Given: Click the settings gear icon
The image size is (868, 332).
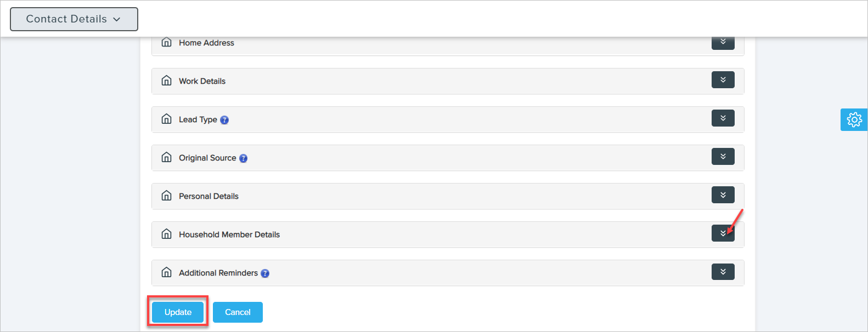Looking at the screenshot, I should (x=854, y=119).
